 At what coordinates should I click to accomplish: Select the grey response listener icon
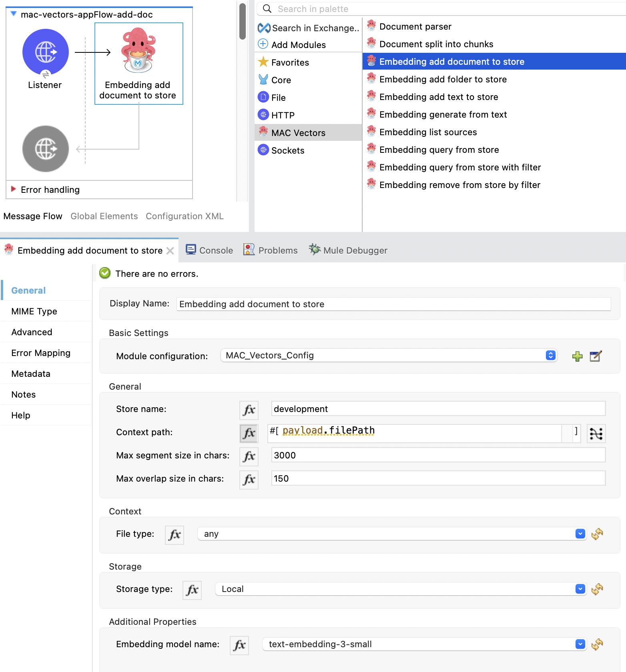coord(45,149)
